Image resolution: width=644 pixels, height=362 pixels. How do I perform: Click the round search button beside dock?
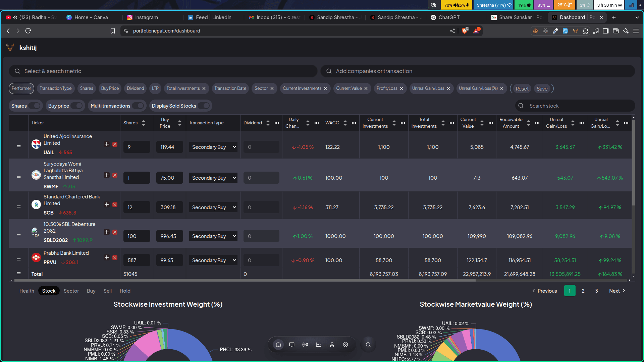coord(368,345)
